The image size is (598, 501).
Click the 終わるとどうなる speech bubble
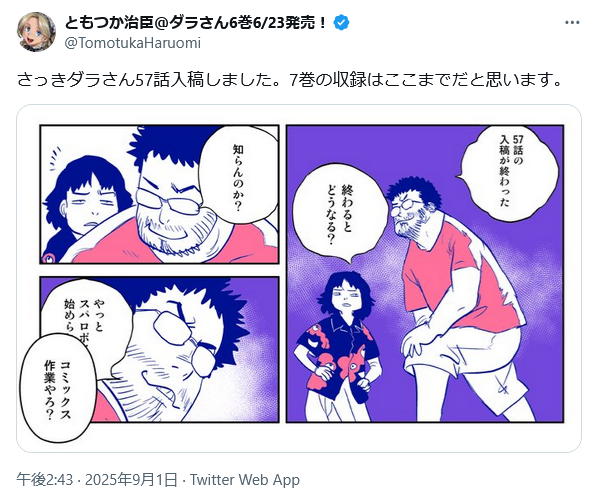click(339, 214)
